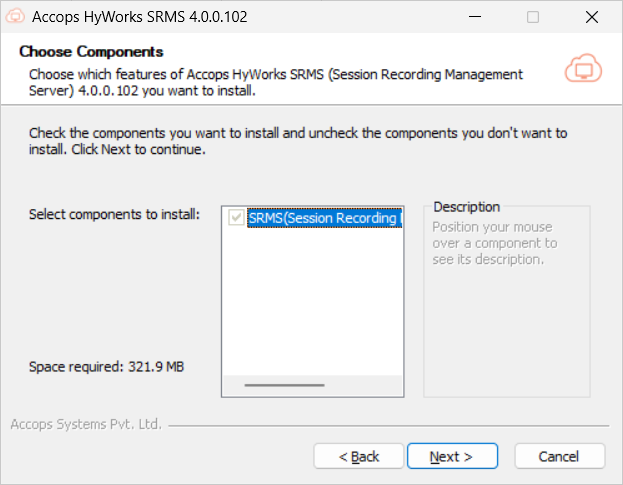The image size is (623, 485).
Task: Click the Description group box label
Action: point(466,207)
